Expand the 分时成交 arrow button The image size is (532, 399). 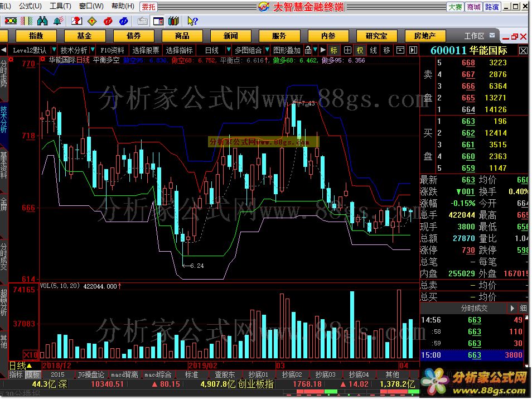[x=512, y=309]
